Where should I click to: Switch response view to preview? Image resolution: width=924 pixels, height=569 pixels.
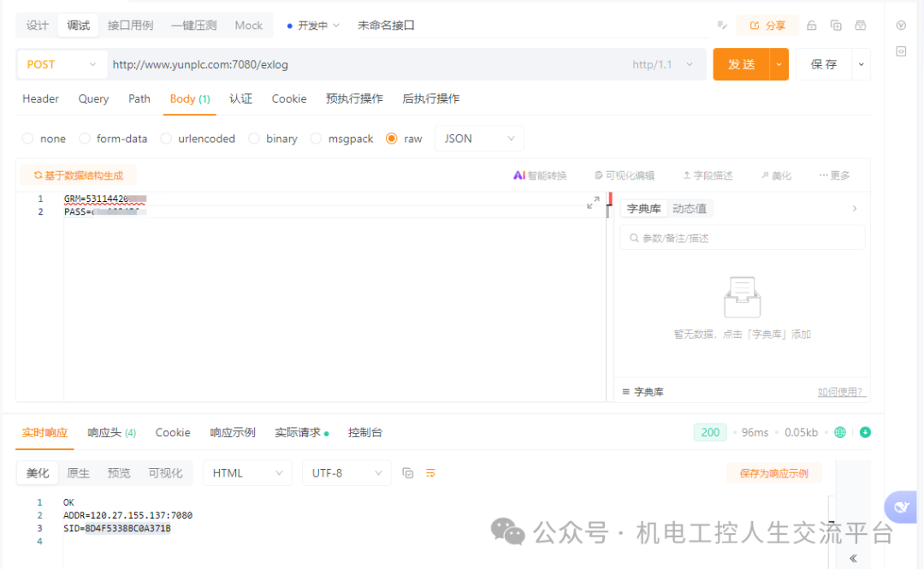(118, 473)
